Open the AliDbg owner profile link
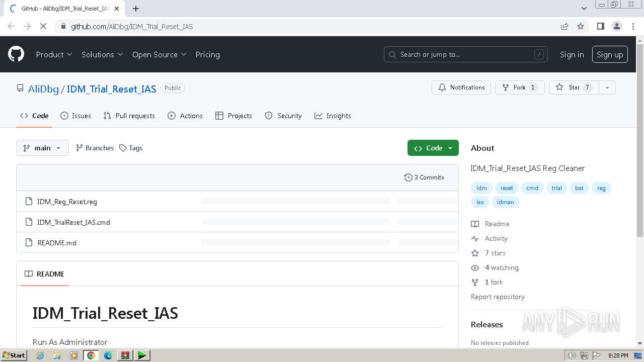Image resolution: width=644 pixels, height=362 pixels. point(43,88)
